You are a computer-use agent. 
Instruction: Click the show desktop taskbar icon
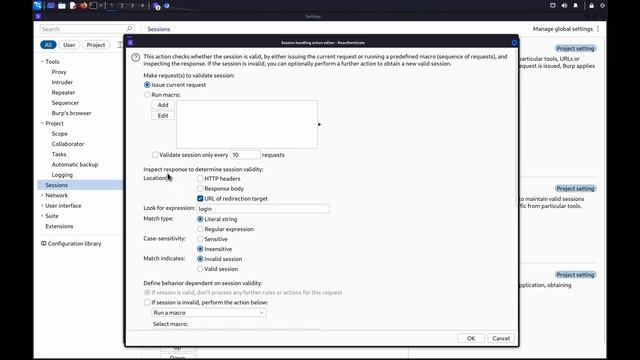click(51, 6)
